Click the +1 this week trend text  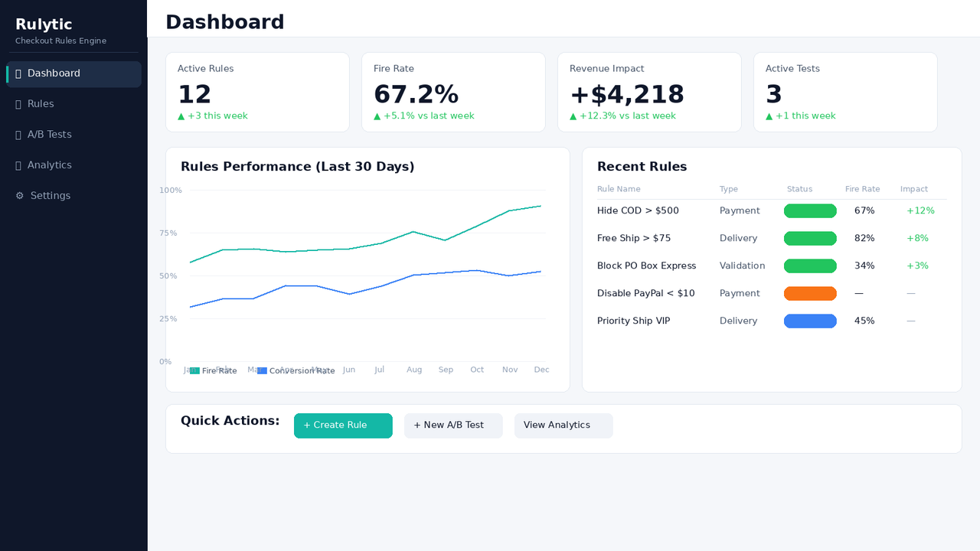(801, 116)
